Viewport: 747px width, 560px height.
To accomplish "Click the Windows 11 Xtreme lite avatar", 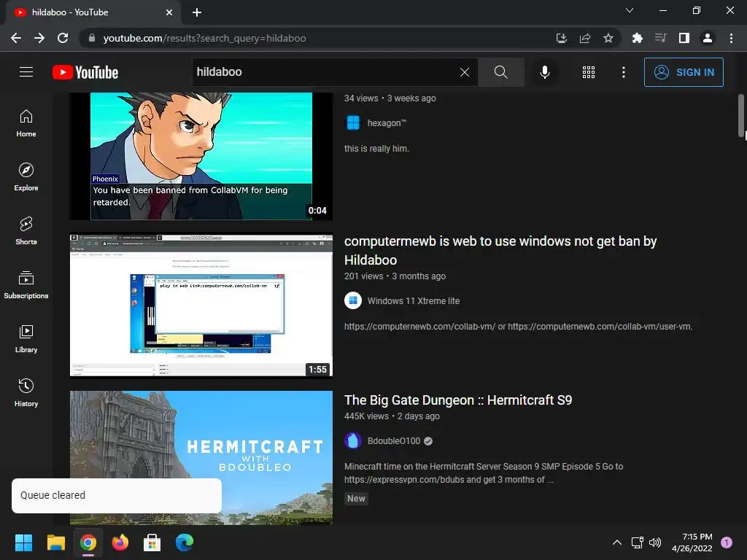I will (353, 301).
